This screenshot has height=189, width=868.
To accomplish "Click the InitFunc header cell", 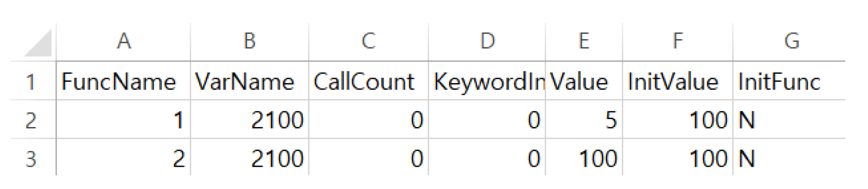I will 788,81.
